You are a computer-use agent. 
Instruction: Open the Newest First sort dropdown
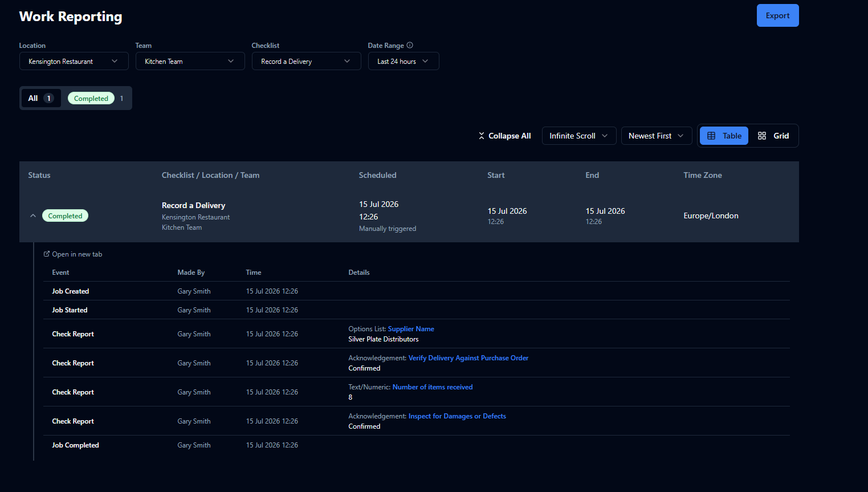pyautogui.click(x=657, y=136)
